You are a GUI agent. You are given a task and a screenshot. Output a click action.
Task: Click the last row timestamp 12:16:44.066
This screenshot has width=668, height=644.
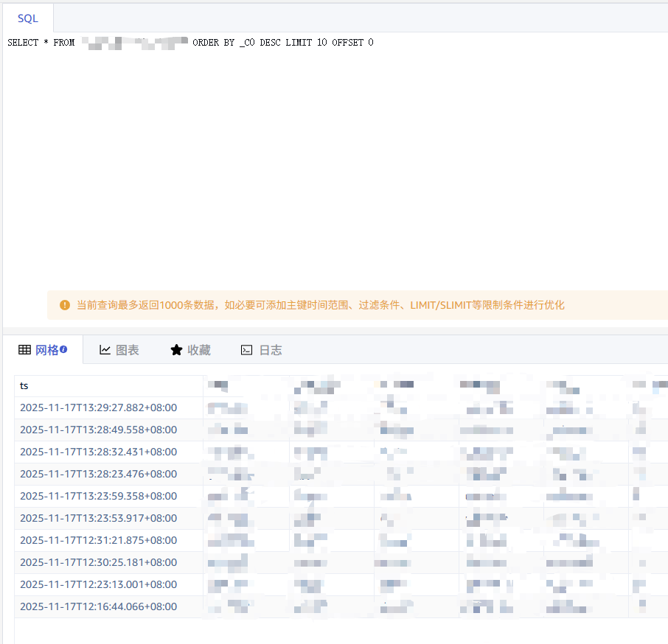[98, 607]
